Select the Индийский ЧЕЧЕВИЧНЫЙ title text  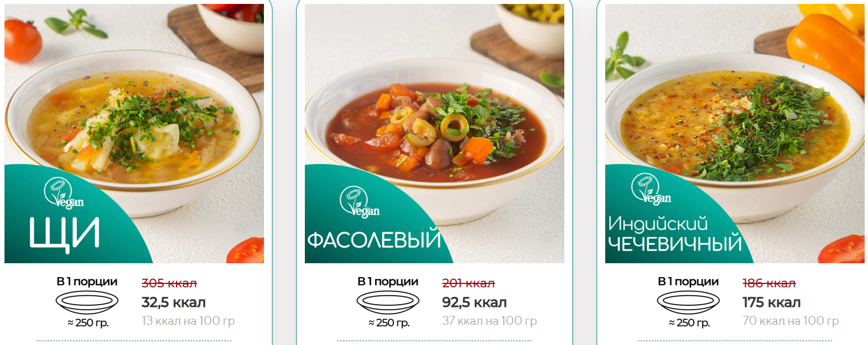tap(675, 234)
